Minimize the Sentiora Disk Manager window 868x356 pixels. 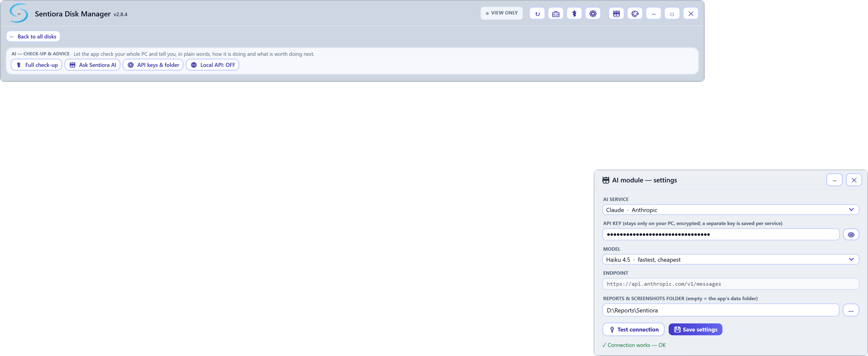[654, 14]
